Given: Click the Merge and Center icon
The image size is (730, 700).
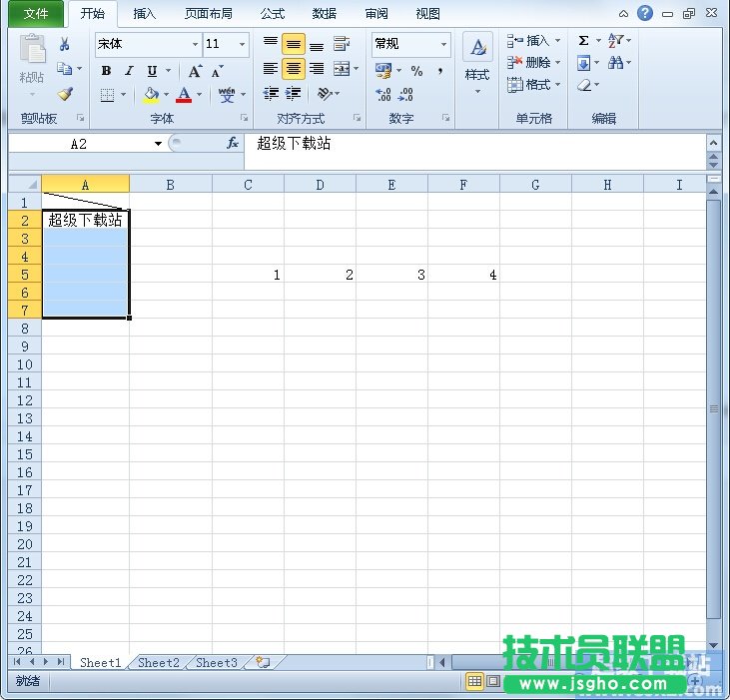Looking at the screenshot, I should click(342, 69).
